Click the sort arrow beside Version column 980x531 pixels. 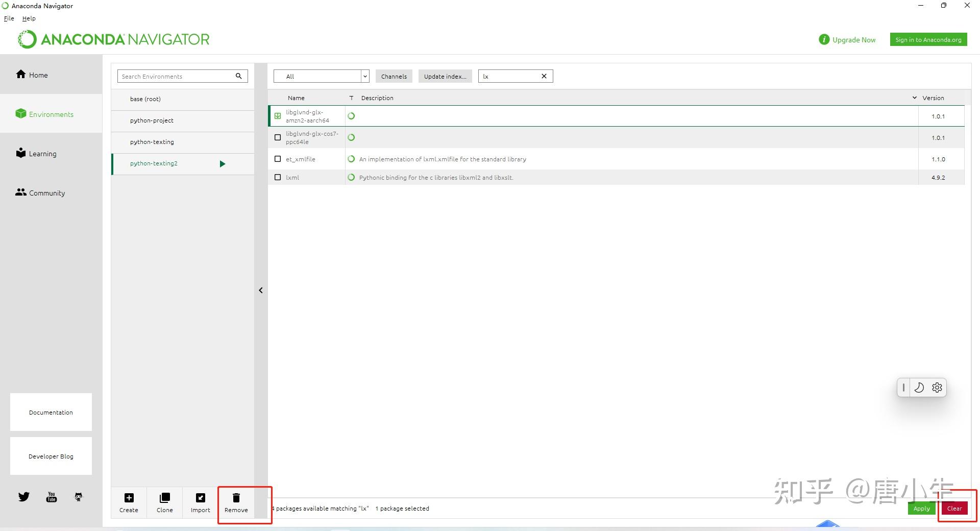click(x=914, y=98)
